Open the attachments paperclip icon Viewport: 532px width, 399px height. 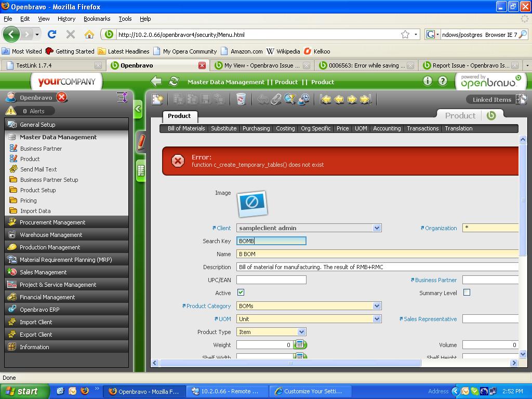tap(276, 99)
